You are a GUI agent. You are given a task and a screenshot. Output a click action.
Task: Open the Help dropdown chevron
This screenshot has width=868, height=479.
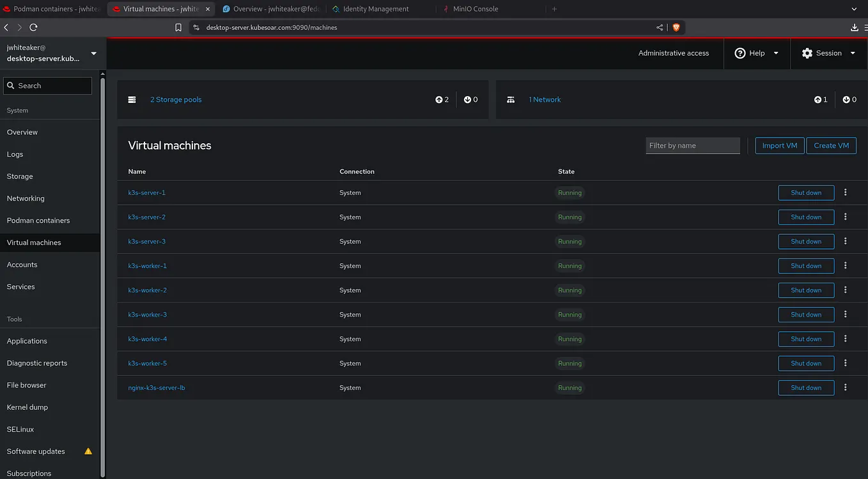775,53
